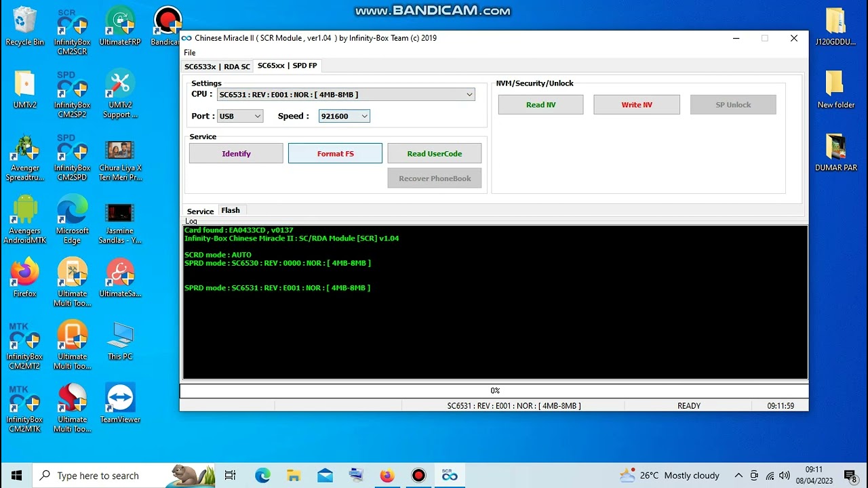This screenshot has height=488, width=868.
Task: Open TeamViewer desktop shortcut
Action: [120, 405]
